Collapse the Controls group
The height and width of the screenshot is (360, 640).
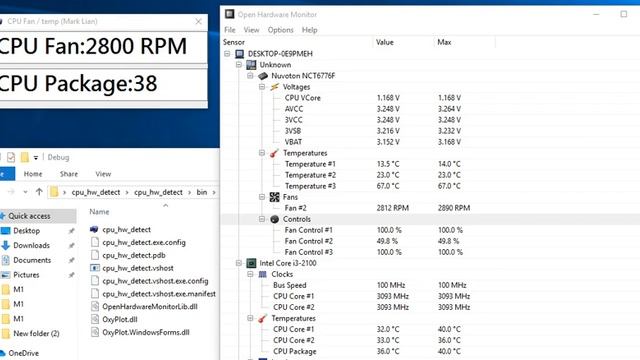coord(262,219)
